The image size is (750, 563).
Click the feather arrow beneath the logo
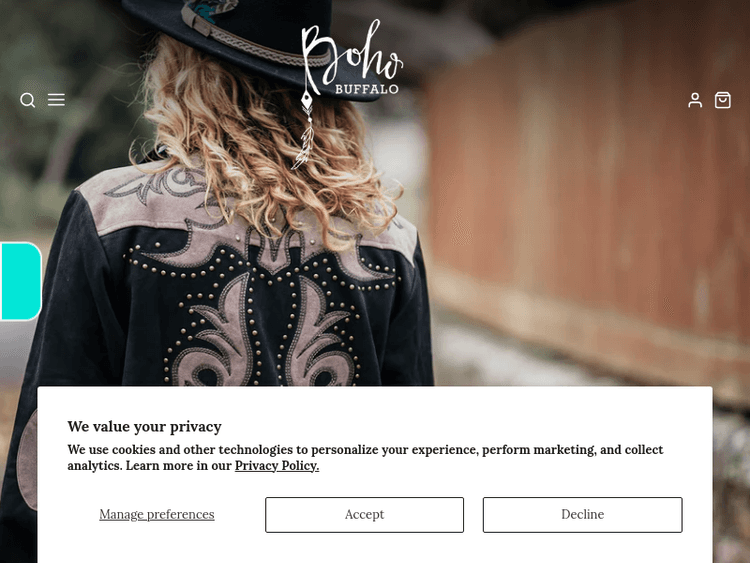(305, 130)
